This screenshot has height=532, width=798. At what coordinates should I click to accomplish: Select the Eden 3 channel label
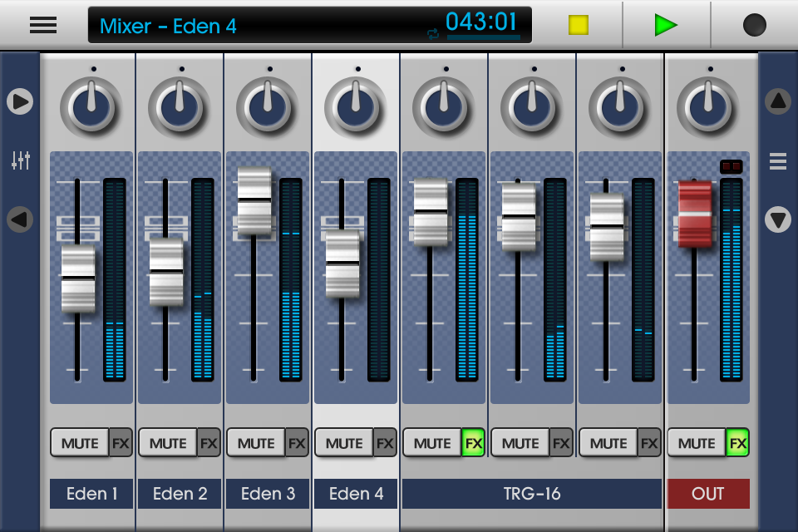tap(267, 493)
